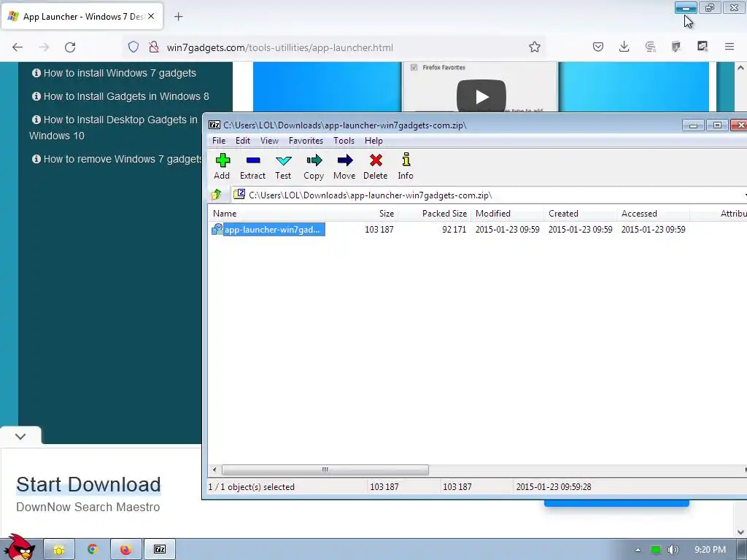This screenshot has height=560, width=747.
Task: Click the insecure connection lock icon
Action: point(153,47)
